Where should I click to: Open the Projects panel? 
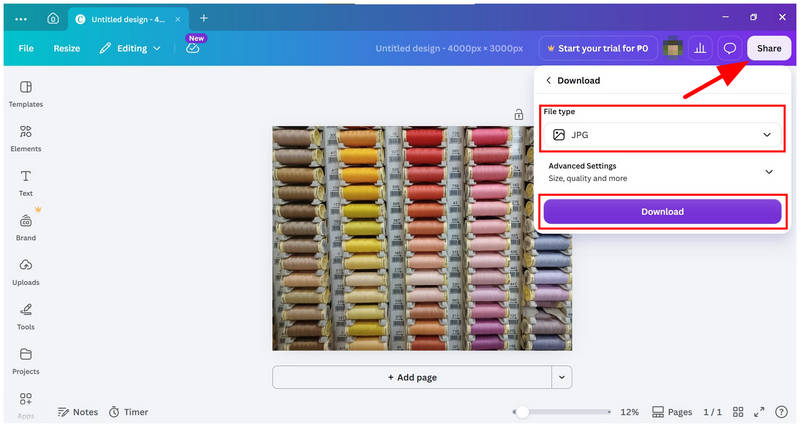pos(26,361)
